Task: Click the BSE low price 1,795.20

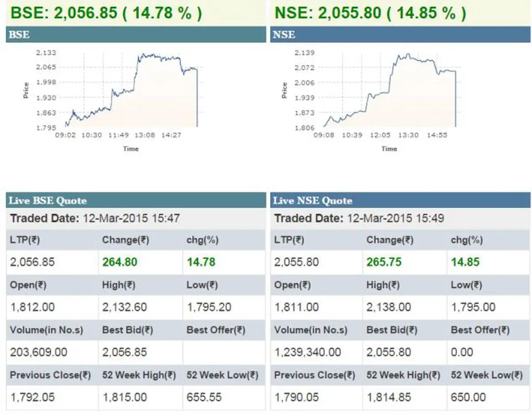Action: coord(209,307)
